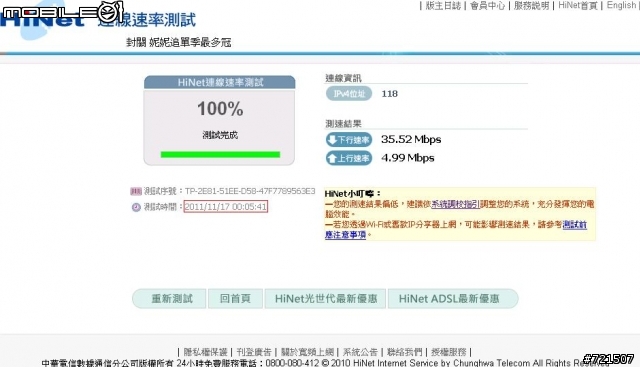Image resolution: width=640 pixels, height=367 pixels.
Task: Click the IPv4位址 label badge
Action: pyautogui.click(x=349, y=94)
